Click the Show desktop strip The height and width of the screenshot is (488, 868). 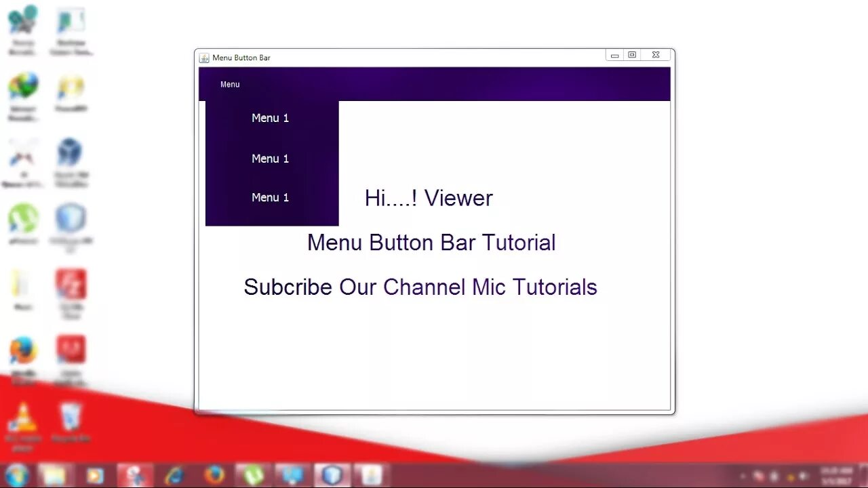tap(863, 476)
